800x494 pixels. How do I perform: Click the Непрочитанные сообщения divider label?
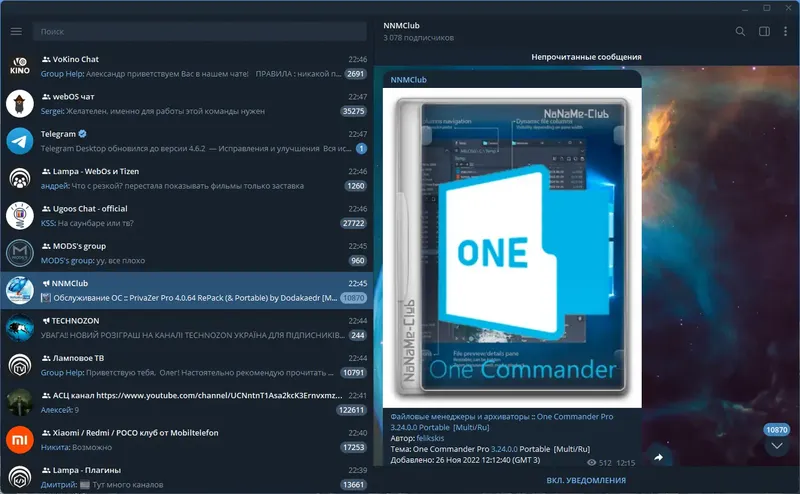[x=586, y=57]
